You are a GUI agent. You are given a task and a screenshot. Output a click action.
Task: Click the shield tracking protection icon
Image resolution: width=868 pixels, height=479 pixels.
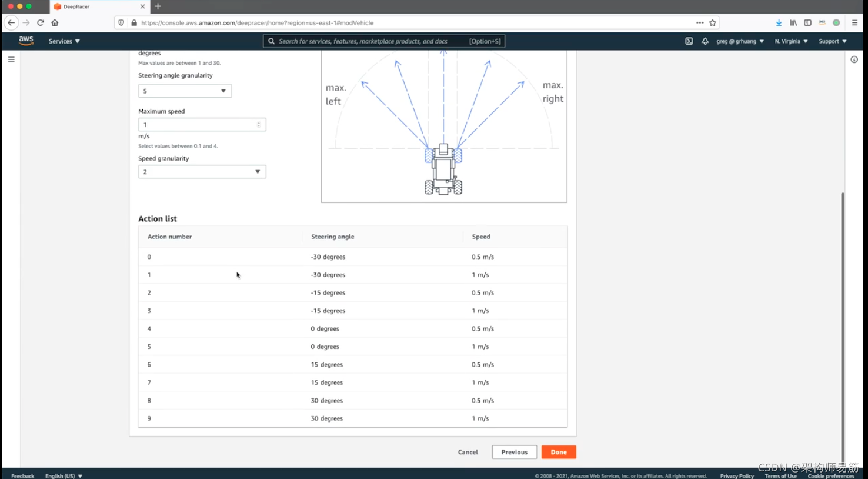[x=121, y=23]
